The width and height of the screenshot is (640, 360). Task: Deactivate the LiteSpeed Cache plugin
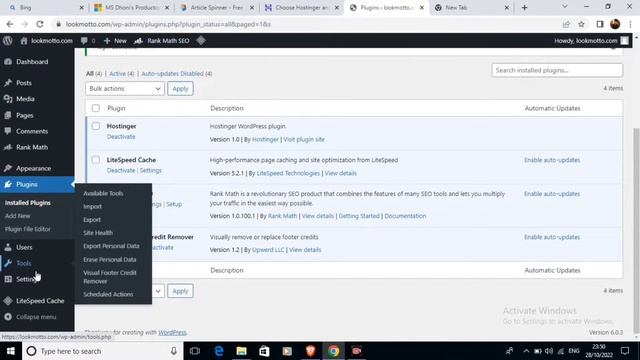[x=121, y=171]
